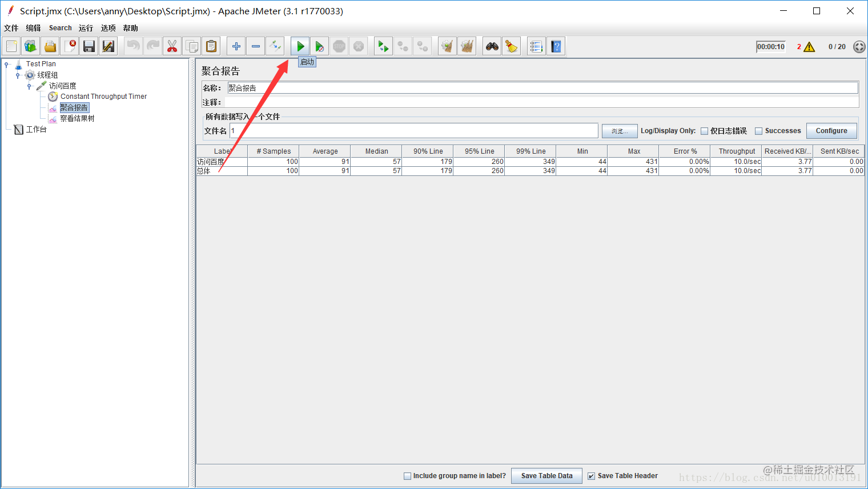Click the Remote shutdown all icon
The image size is (868, 489).
point(423,46)
